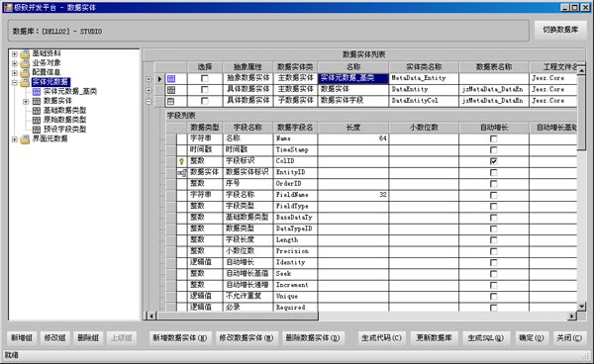Collapse the 实体元数据 tree node
594x364 pixels.
(15, 82)
